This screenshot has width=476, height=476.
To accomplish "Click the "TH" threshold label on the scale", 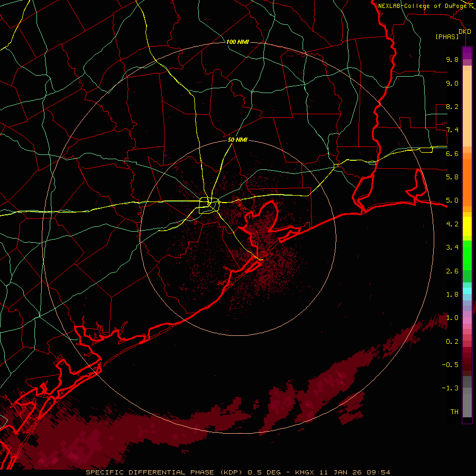I will point(454,412).
